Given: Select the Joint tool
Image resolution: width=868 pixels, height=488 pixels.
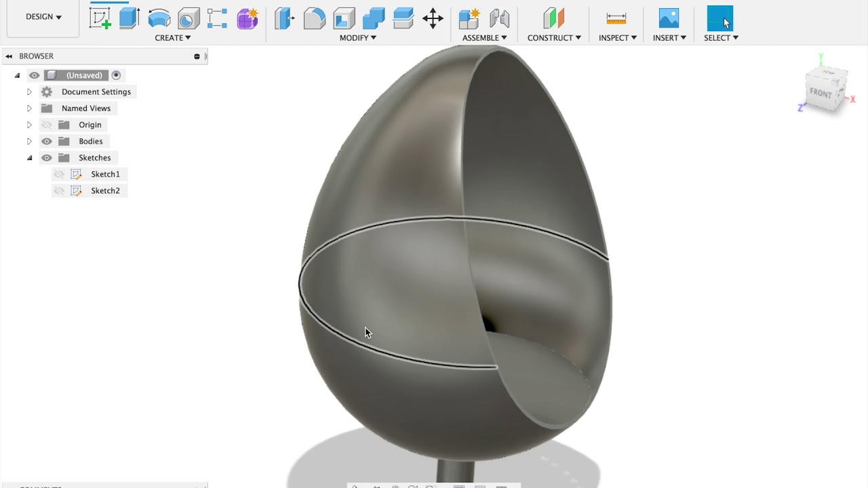Looking at the screenshot, I should tap(499, 18).
